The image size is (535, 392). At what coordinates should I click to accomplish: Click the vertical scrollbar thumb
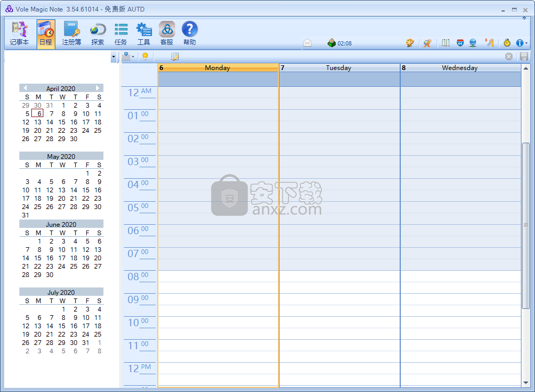526,225
